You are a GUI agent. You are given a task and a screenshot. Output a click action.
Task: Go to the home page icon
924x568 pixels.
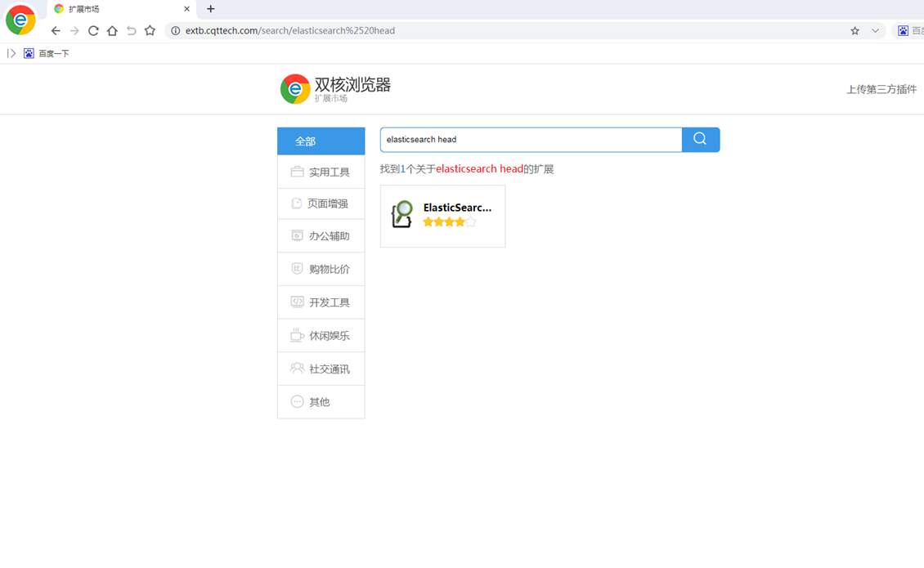(x=112, y=30)
